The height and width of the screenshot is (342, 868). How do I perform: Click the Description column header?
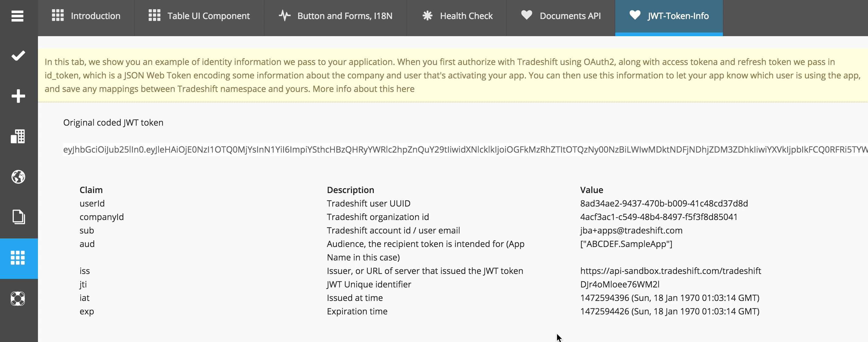click(350, 190)
